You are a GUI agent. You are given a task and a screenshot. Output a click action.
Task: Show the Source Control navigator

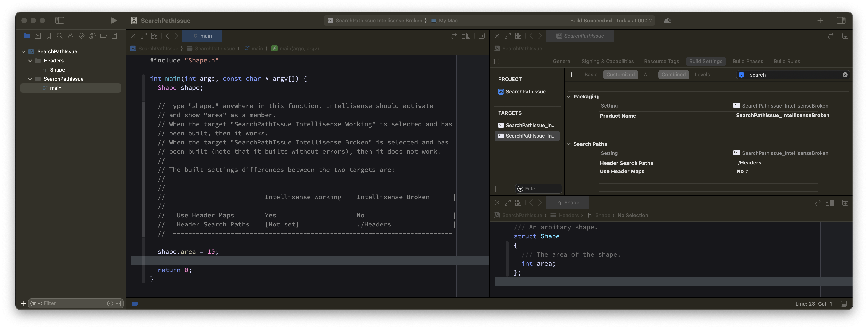[x=38, y=36]
